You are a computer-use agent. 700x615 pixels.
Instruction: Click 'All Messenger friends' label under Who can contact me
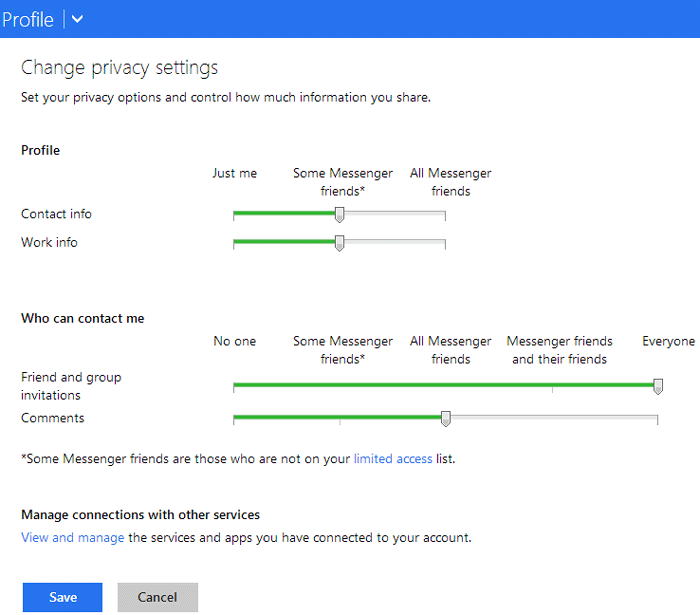pos(450,350)
